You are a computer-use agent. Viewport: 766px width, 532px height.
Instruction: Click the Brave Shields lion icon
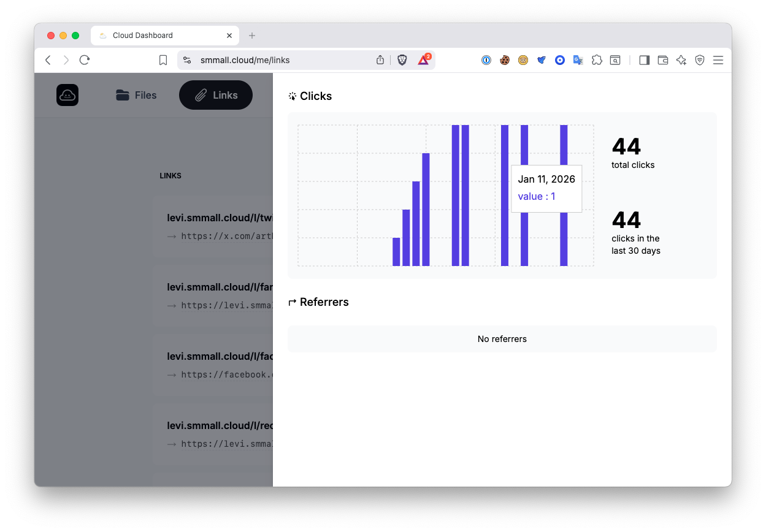click(402, 60)
